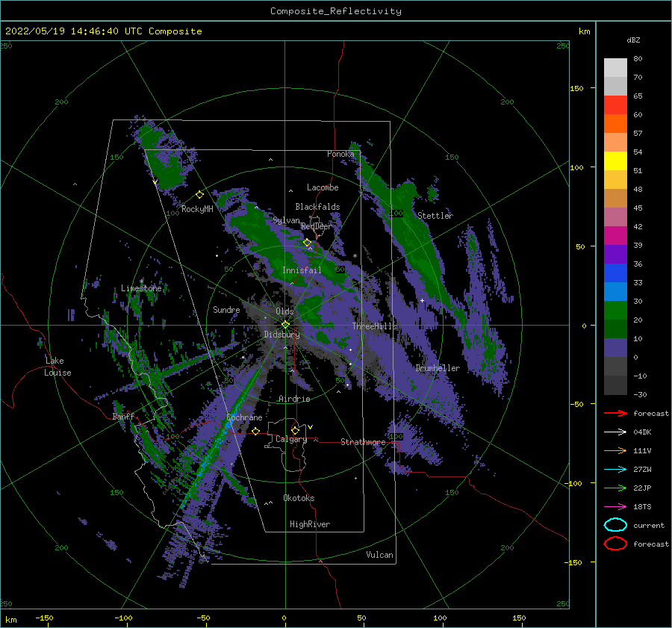Click the yellow diamond marker at radar center
This screenshot has width=672, height=628.
pyautogui.click(x=285, y=325)
